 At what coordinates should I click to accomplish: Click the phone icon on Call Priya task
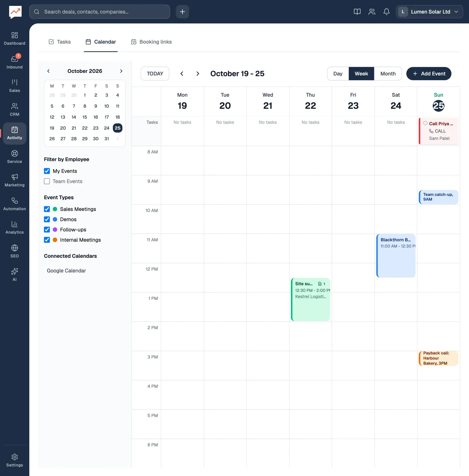tap(431, 131)
